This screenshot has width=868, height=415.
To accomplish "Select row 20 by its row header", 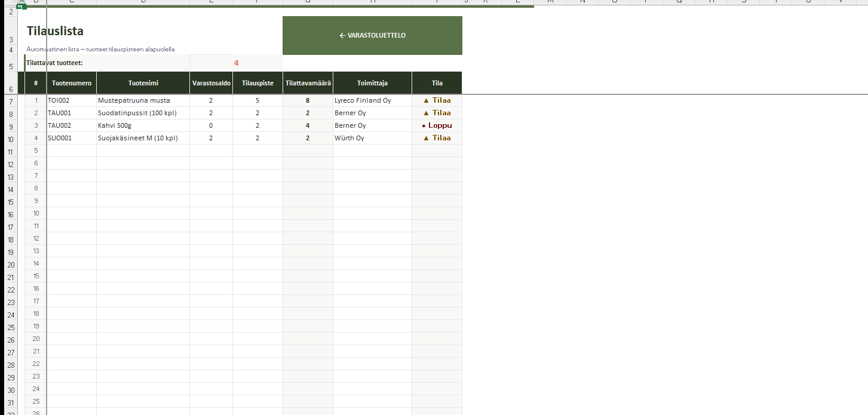I will 11,265.
